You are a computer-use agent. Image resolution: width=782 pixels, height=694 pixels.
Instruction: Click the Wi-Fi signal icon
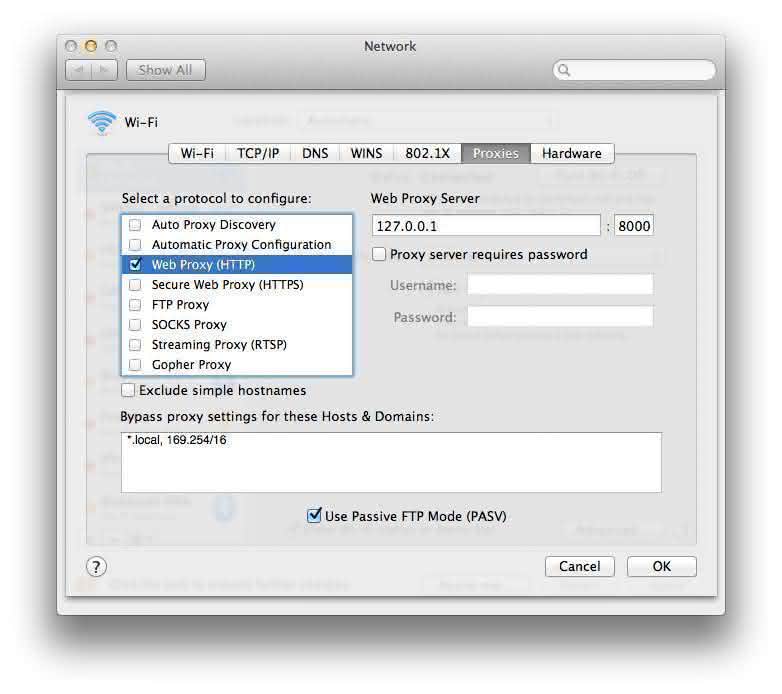[x=102, y=122]
